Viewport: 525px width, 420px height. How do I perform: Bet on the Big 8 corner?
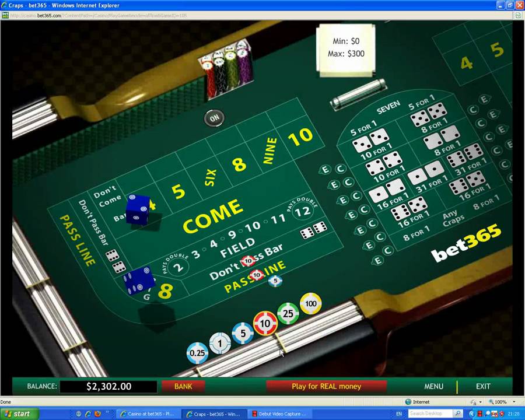tap(164, 290)
